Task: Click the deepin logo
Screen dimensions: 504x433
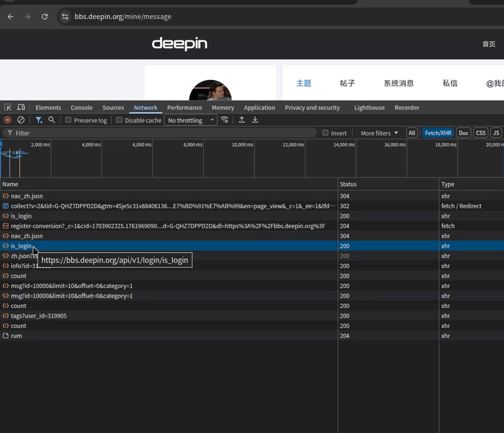Action: pos(179,44)
